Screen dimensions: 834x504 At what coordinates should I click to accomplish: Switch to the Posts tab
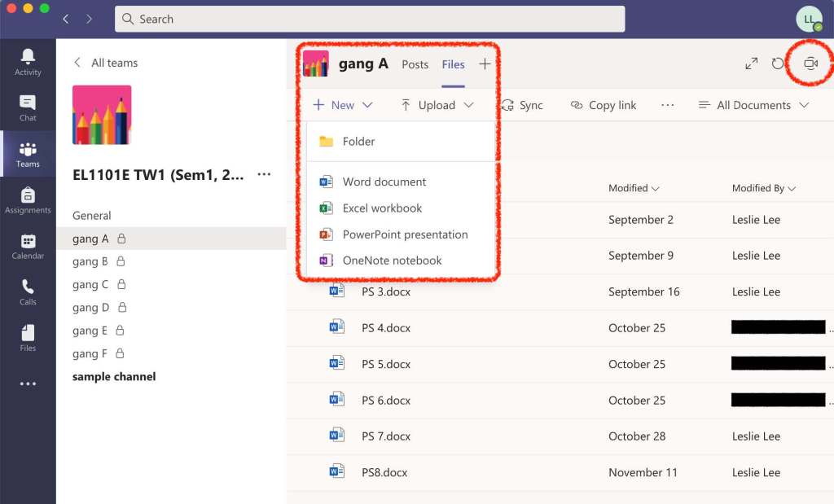415,64
